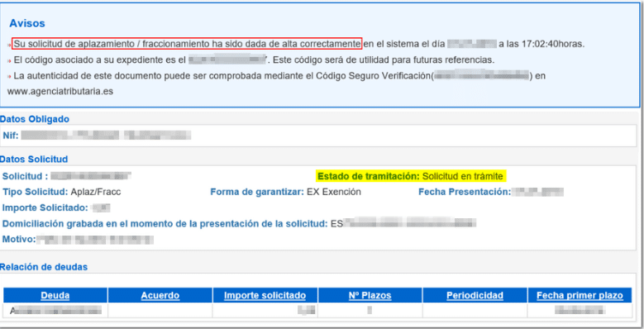Click the '17:02:40horas' time text
Screen dimensions: 644x329
coord(553,44)
